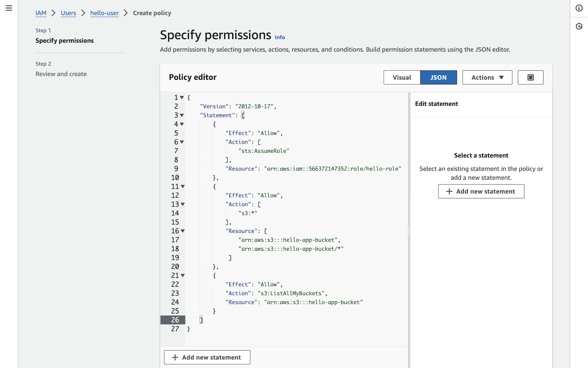Open the info panel icon

pyautogui.click(x=579, y=8)
